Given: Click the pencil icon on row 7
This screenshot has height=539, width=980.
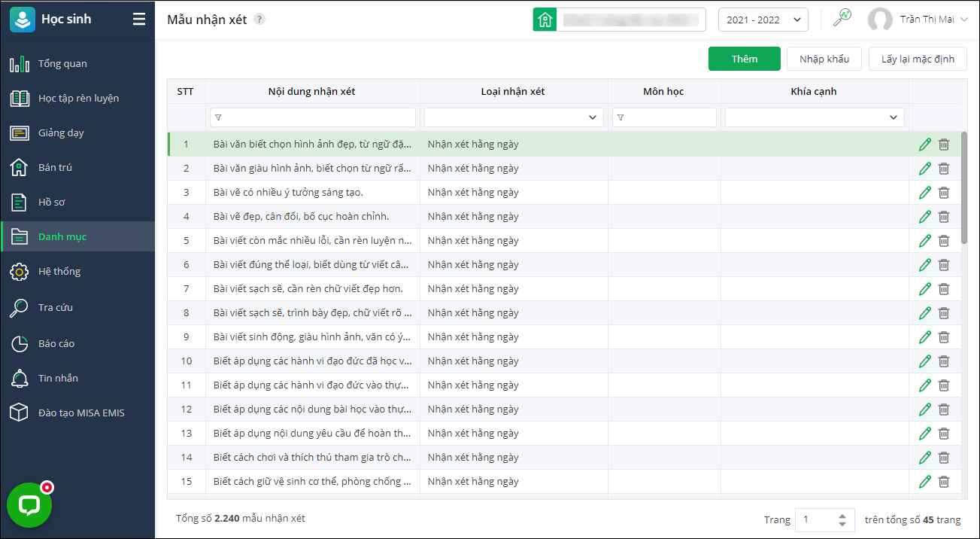Looking at the screenshot, I should click(x=925, y=289).
